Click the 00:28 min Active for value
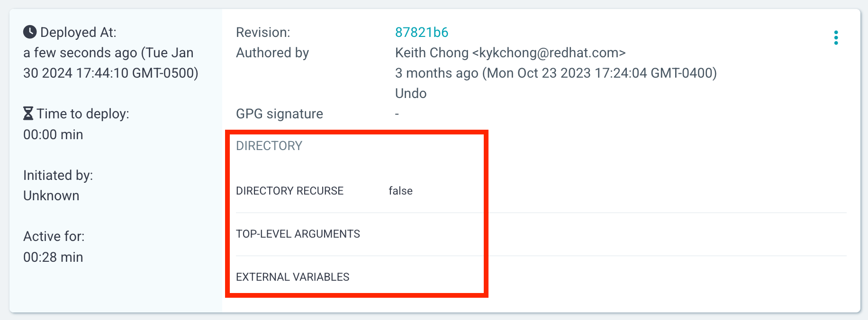Viewport: 868px width, 320px height. pos(53,257)
